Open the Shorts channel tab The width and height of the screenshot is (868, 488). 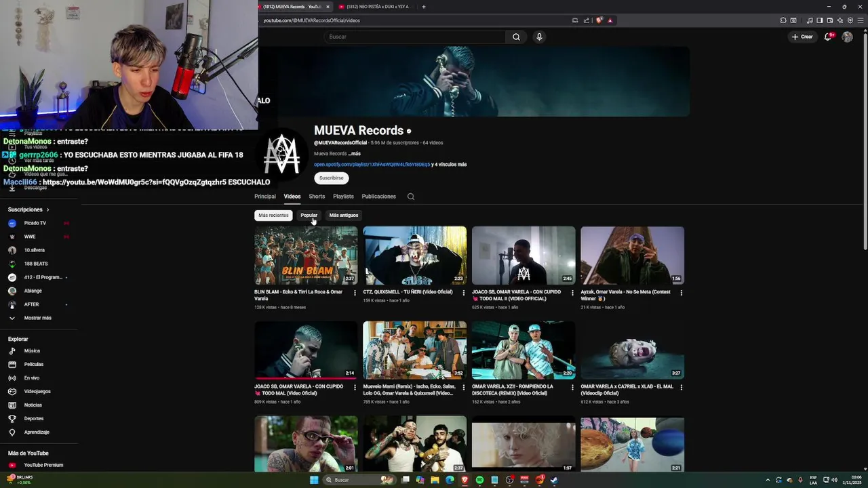317,197
